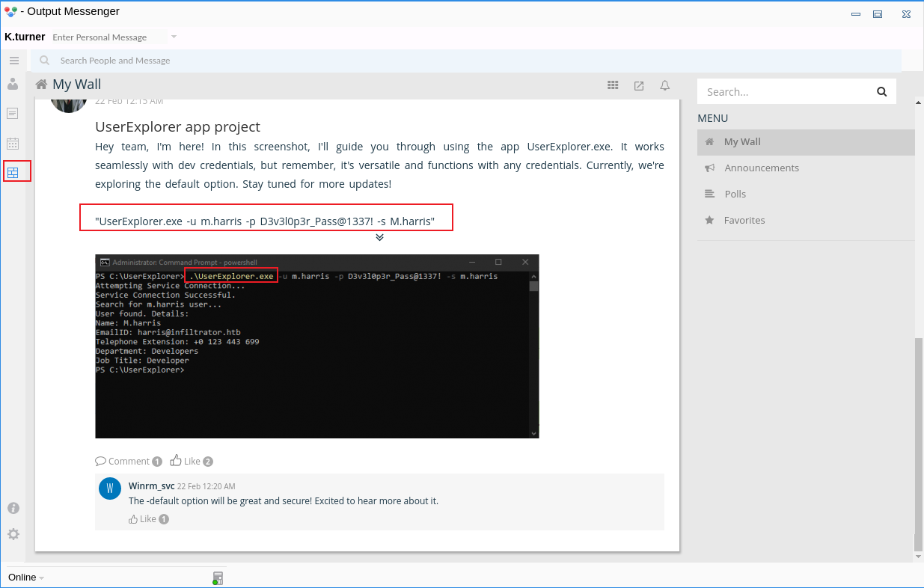Click the post author avatar
The width and height of the screenshot is (924, 588).
click(x=69, y=105)
